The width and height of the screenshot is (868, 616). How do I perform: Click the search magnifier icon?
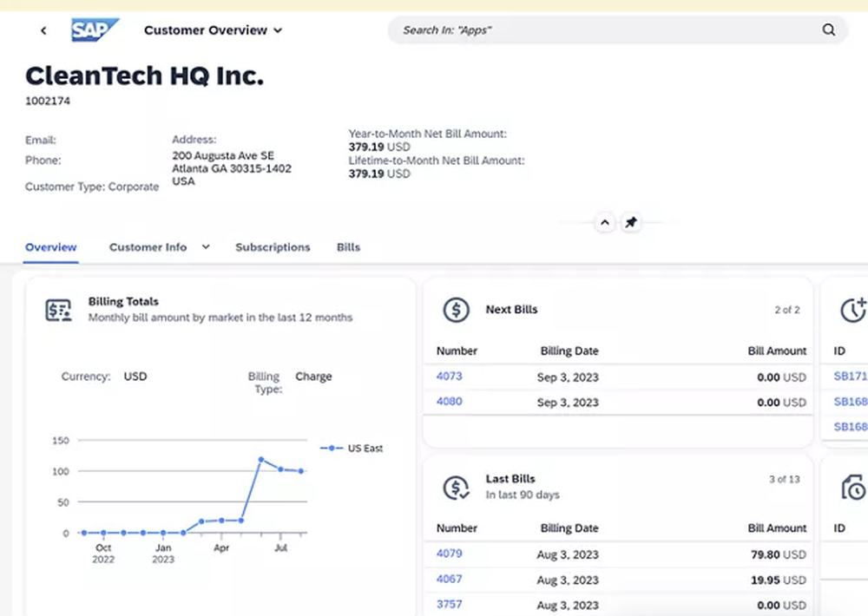click(x=828, y=29)
